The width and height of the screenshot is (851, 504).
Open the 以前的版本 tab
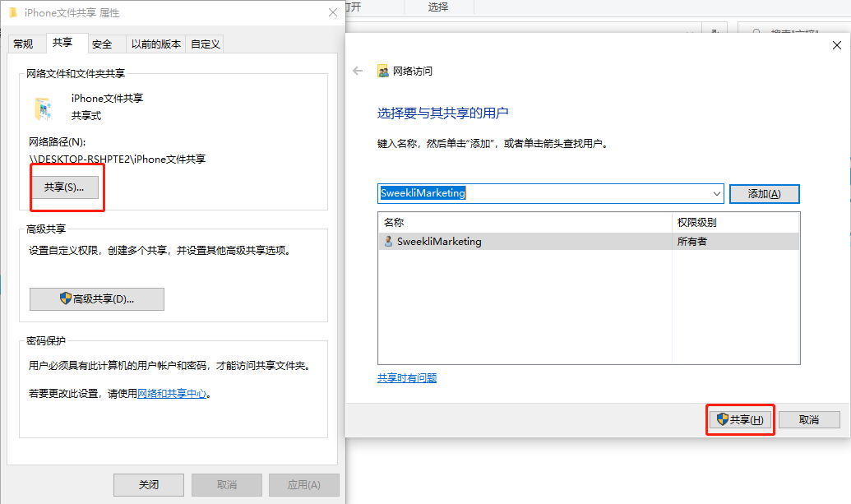point(155,43)
